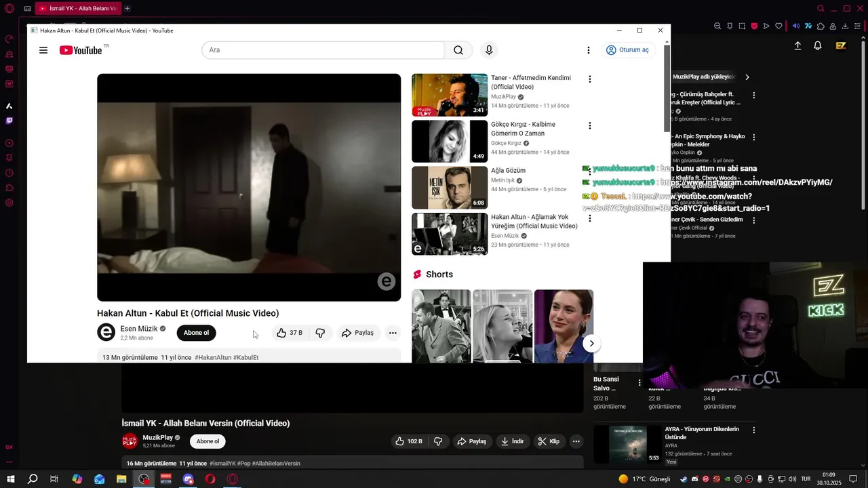Open more actions for İsmail YK video

click(x=576, y=441)
